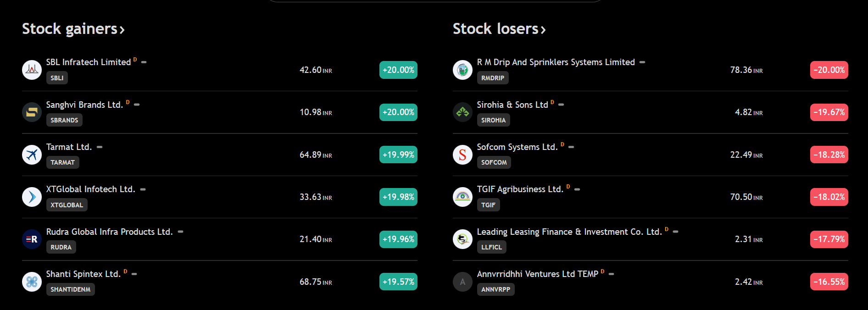Click the RMDRIP ticker badge

492,78
